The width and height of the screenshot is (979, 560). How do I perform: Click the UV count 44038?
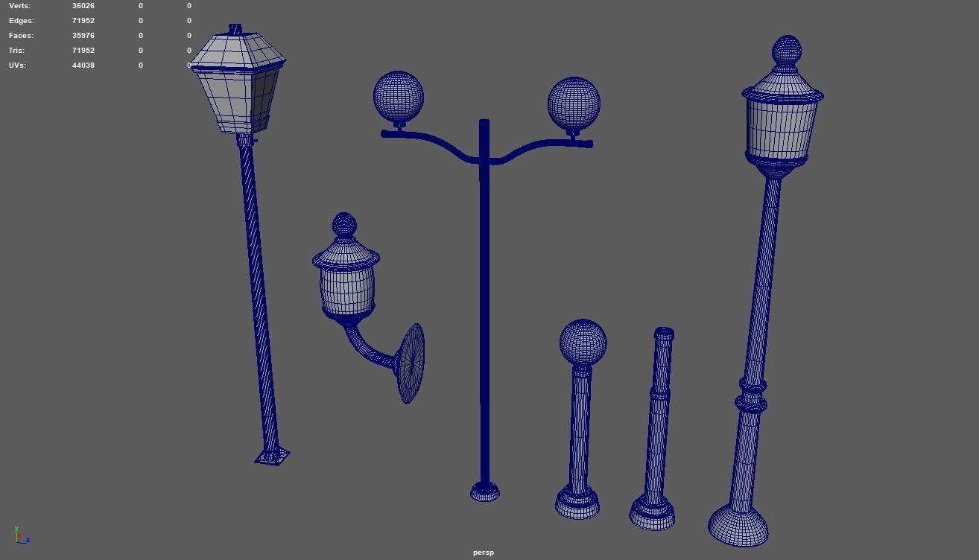click(x=83, y=66)
